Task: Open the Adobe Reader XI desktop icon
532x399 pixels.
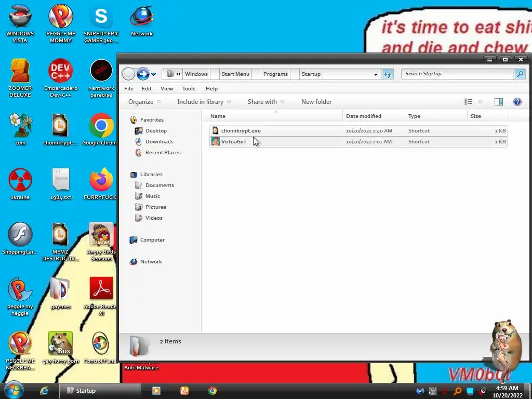Action: click(100, 297)
